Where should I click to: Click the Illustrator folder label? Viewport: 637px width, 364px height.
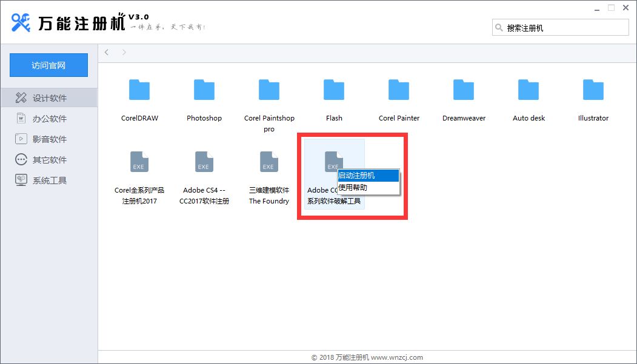point(593,118)
